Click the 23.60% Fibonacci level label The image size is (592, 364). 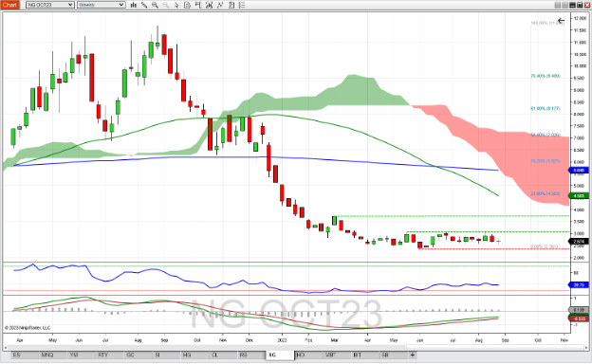point(546,194)
